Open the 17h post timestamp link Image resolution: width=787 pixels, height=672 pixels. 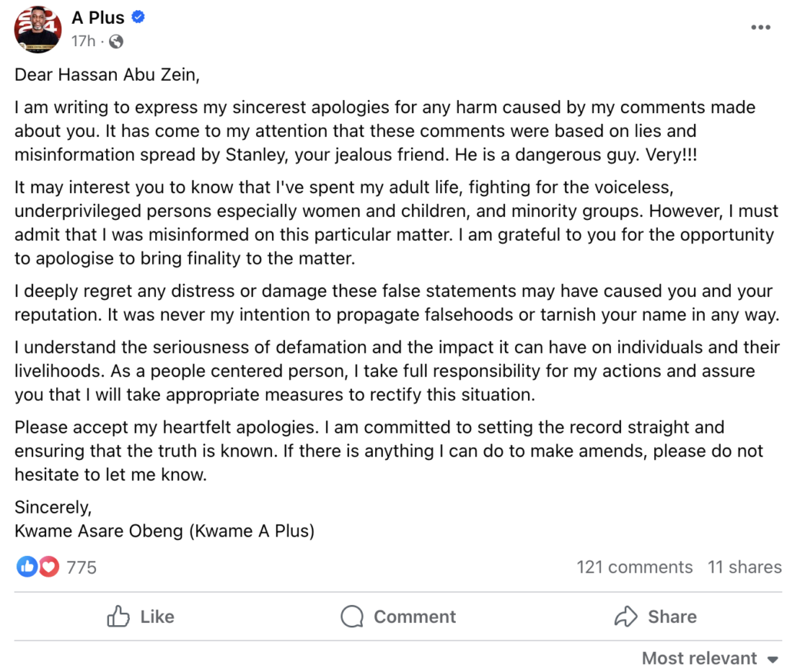click(x=83, y=42)
